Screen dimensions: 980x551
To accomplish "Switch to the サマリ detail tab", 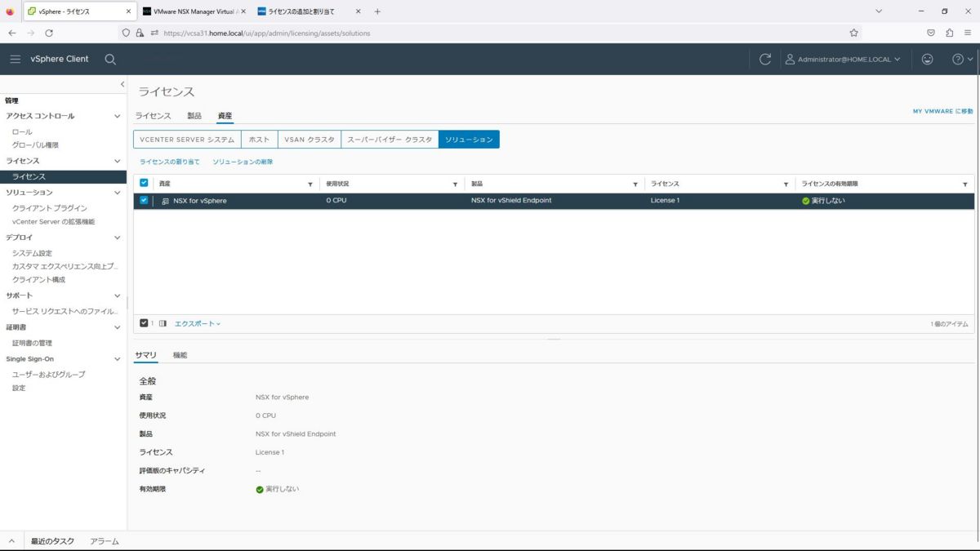I will [x=145, y=355].
